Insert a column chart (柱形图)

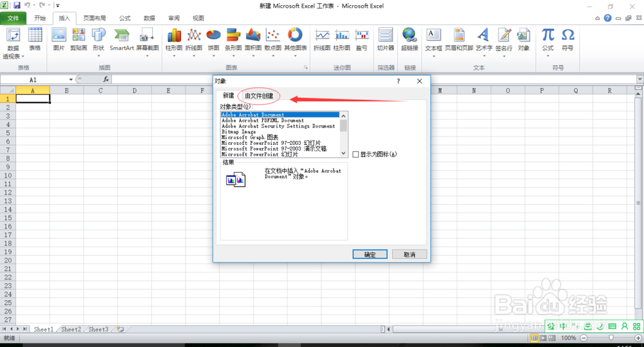point(174,41)
